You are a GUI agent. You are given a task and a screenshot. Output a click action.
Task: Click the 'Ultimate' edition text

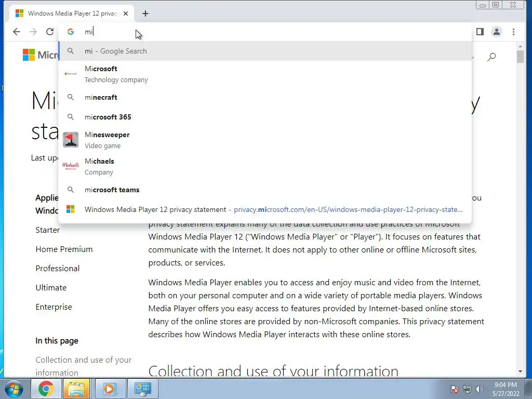coord(51,288)
